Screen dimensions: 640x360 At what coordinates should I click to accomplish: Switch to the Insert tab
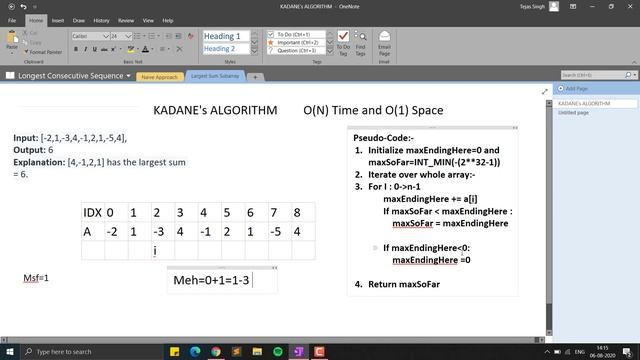[58, 20]
